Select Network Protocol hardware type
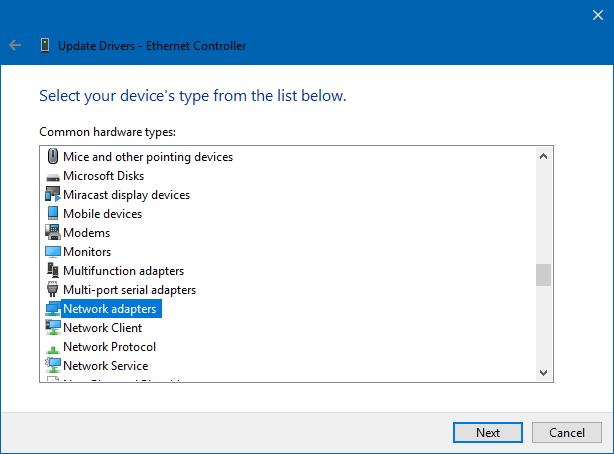Image resolution: width=614 pixels, height=454 pixels. coord(109,347)
